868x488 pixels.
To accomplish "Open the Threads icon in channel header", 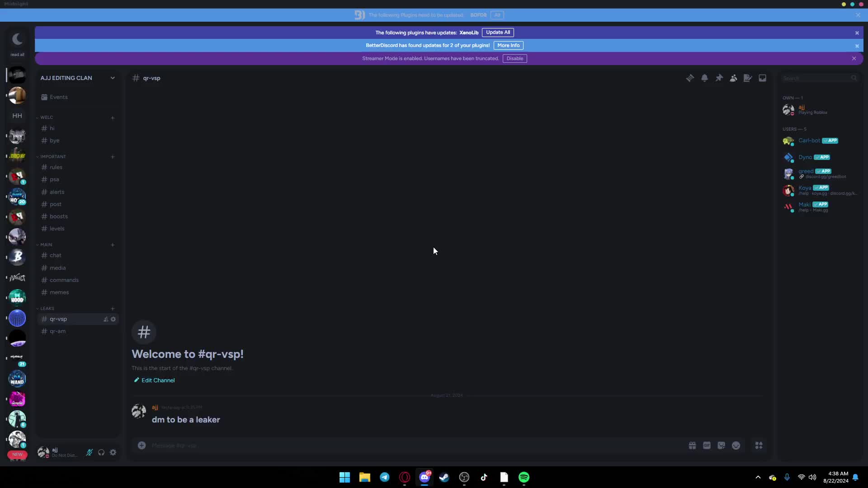I will point(690,78).
